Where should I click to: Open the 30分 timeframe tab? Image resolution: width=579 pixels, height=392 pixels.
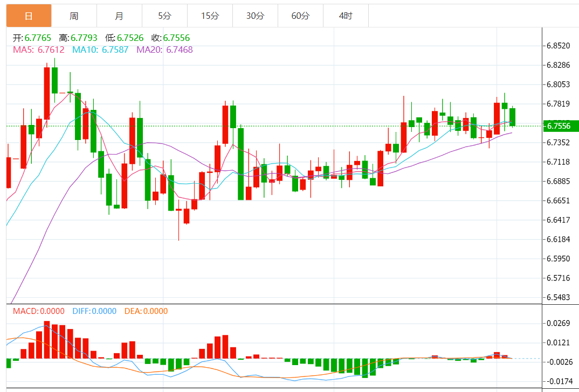click(x=255, y=16)
